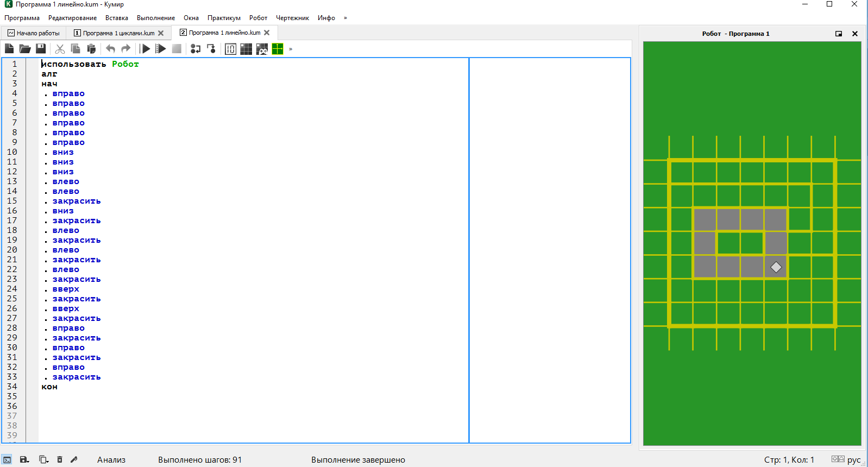This screenshot has width=868, height=467.
Task: Open the copy output dropdown in status bar
Action: [x=43, y=460]
